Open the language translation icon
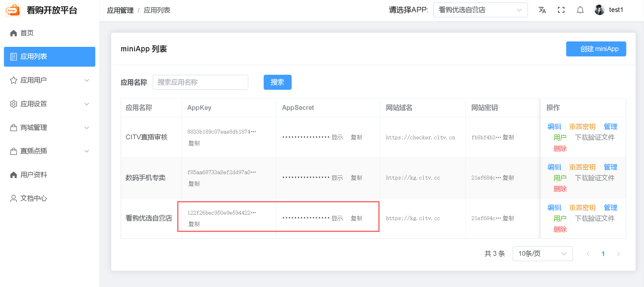 pyautogui.click(x=542, y=10)
